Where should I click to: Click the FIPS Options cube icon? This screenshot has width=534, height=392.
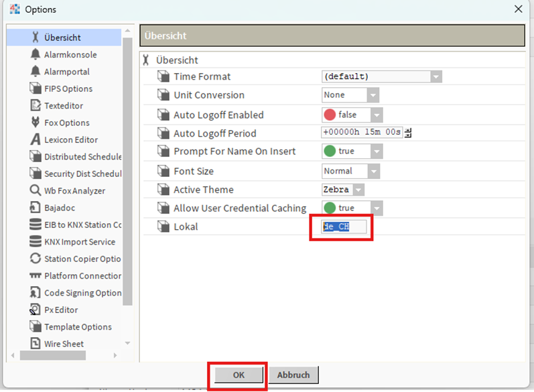click(x=35, y=88)
